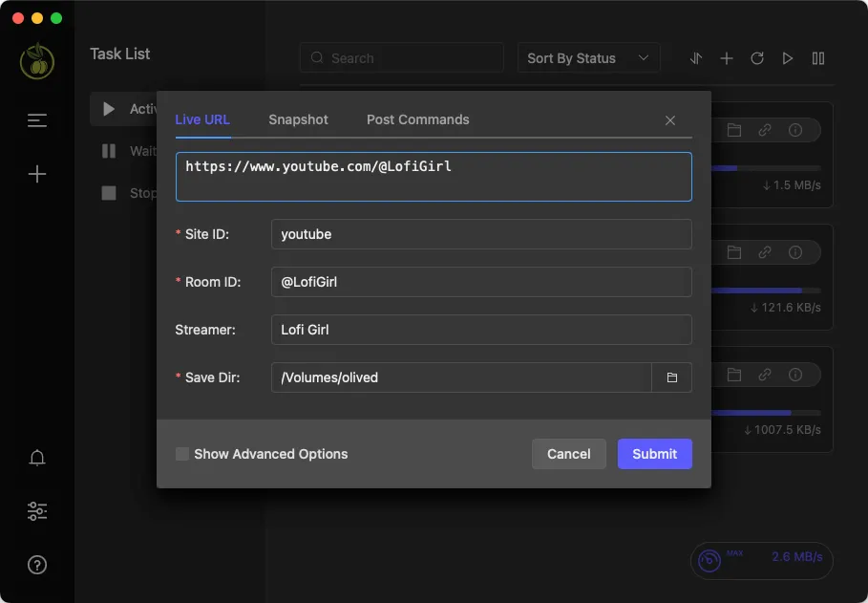The height and width of the screenshot is (603, 868).
Task: Click the 2.6 MB/s speed gauge
Action: 761,561
